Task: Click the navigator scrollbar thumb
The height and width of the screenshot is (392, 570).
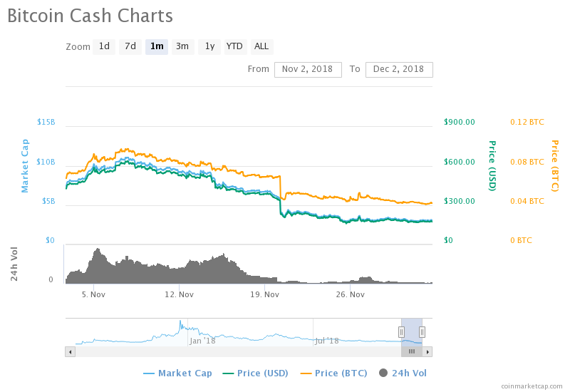Action: coord(412,351)
